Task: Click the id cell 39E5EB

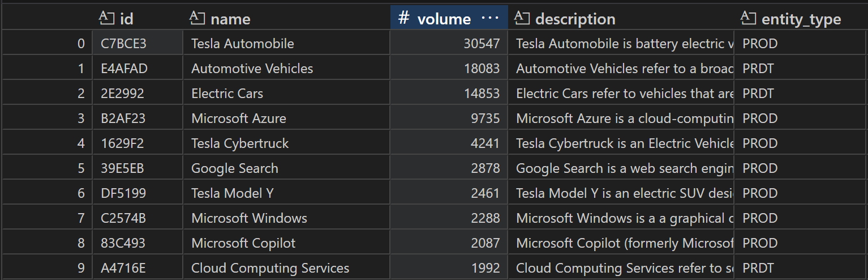Action: coord(137,168)
